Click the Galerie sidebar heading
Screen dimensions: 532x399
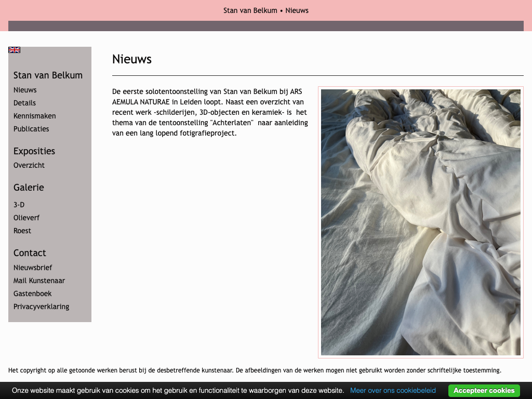pyautogui.click(x=29, y=188)
